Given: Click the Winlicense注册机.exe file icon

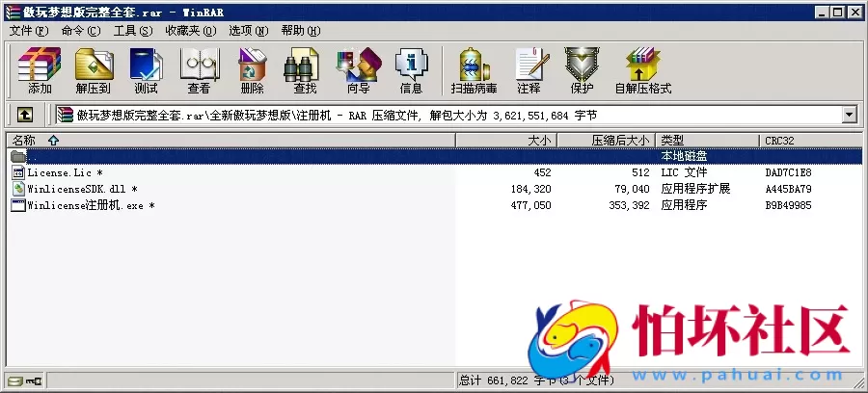Looking at the screenshot, I should coord(18,205).
